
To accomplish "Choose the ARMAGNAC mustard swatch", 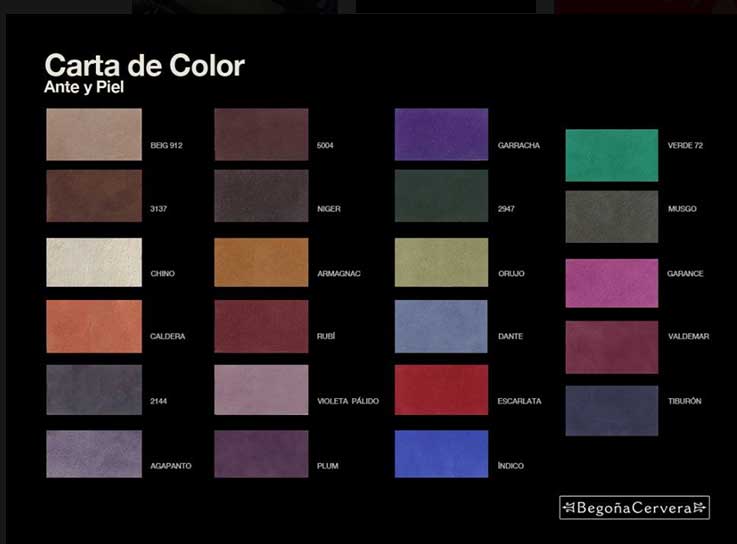I will click(x=261, y=262).
